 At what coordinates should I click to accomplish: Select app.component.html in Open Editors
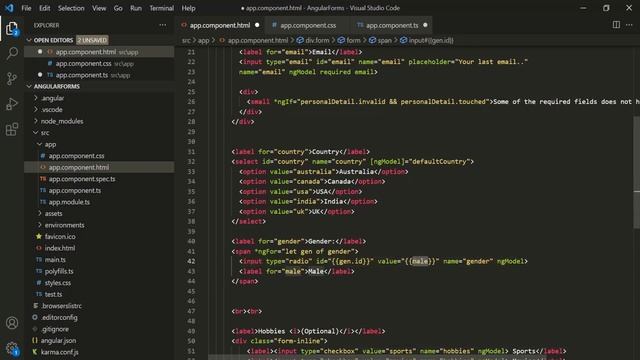coord(99,52)
